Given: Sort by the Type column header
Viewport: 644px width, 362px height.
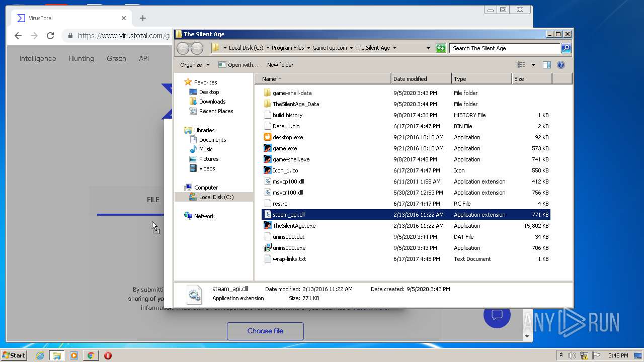Looking at the screenshot, I should (481, 79).
